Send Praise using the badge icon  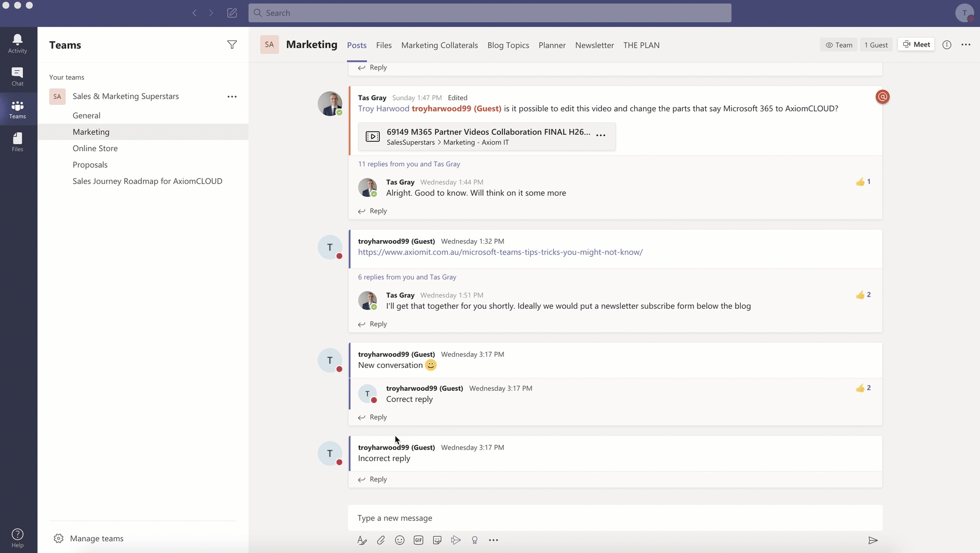click(475, 540)
